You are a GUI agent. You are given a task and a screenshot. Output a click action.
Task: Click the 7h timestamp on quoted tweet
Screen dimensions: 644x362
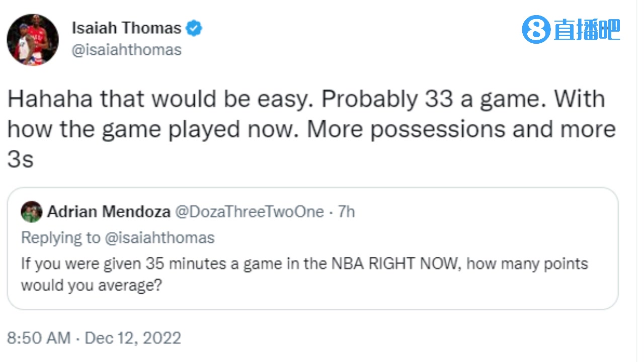347,212
